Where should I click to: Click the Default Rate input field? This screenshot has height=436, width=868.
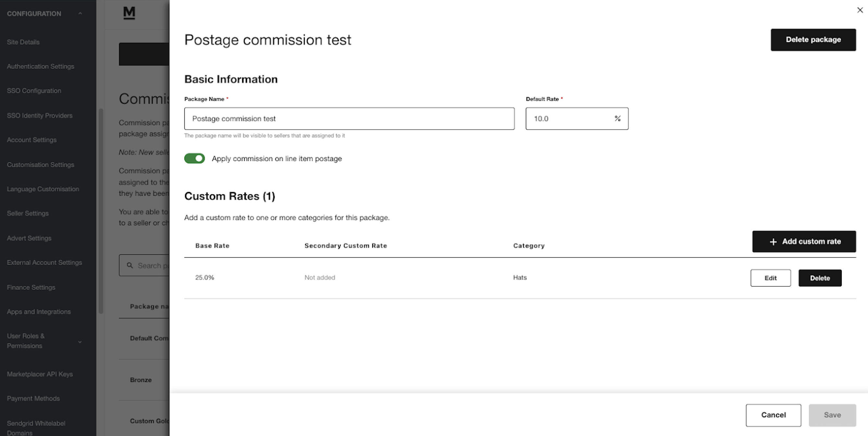(x=577, y=119)
